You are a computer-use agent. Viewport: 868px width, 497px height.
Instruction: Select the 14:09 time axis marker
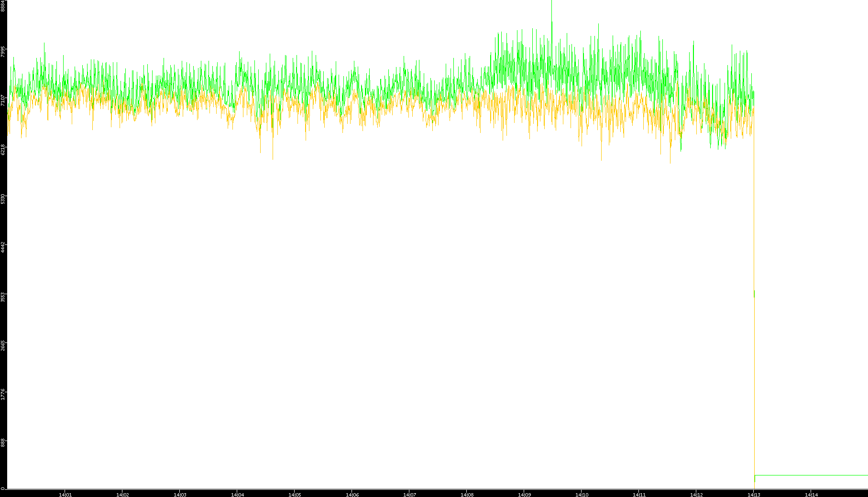pos(524,495)
